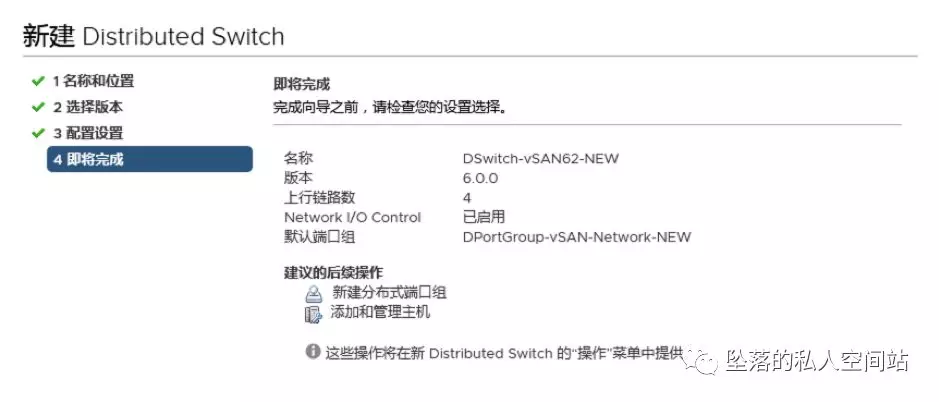Click the green checkmark beside 配置设置
Viewport: 939px width, 402px height.
pos(38,133)
